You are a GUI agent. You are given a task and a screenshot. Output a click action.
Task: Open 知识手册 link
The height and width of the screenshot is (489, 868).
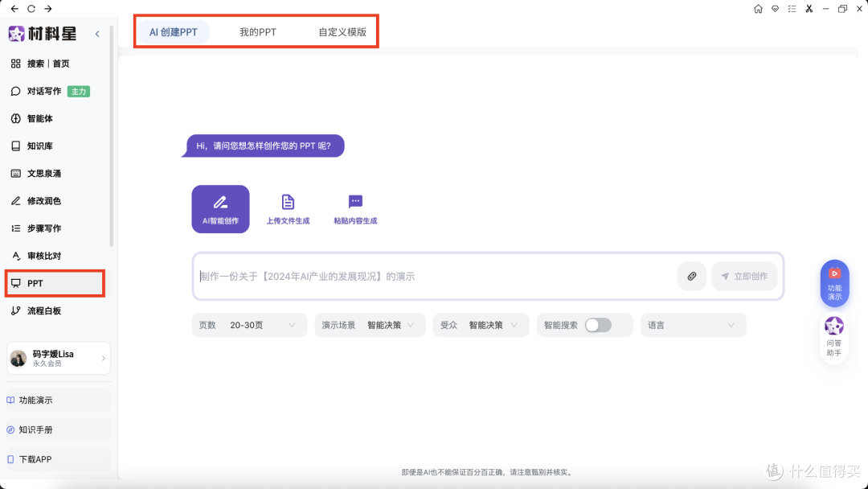[59, 429]
